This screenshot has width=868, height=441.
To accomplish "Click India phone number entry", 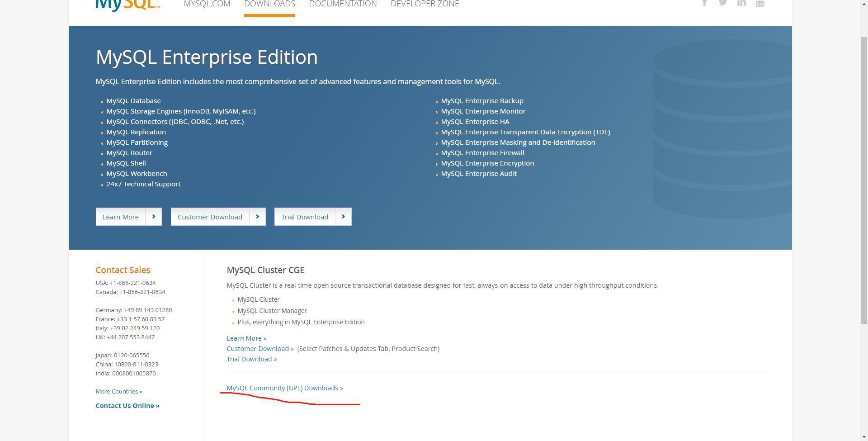I will click(126, 373).
